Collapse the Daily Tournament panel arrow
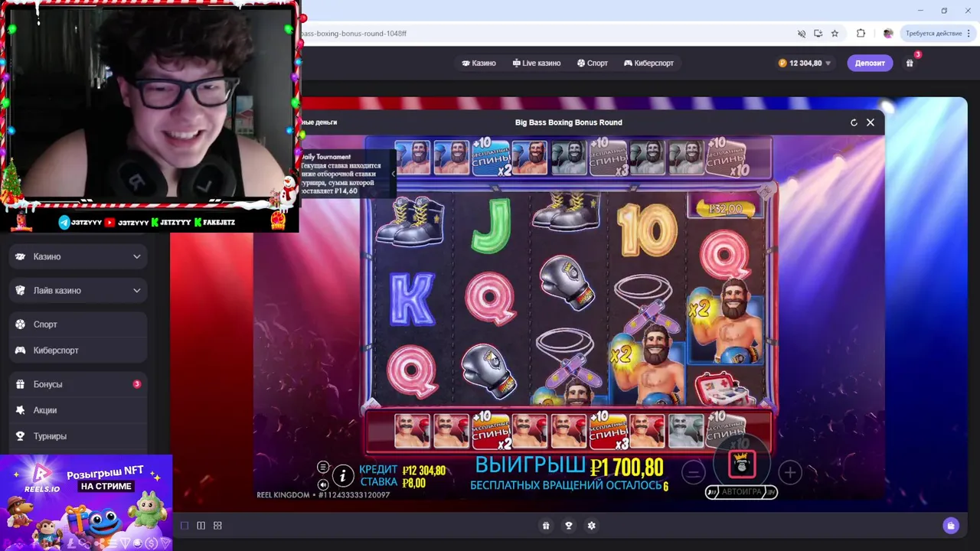This screenshot has height=551, width=980. coord(393,174)
